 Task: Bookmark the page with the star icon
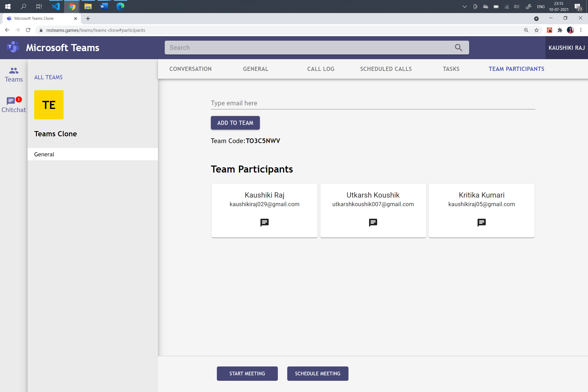tap(537, 30)
